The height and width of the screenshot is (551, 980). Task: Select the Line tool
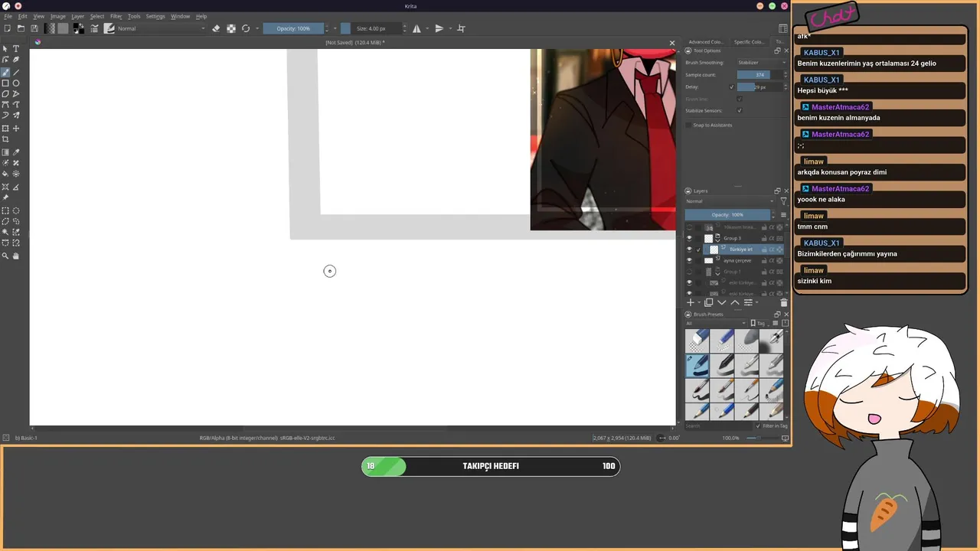(x=16, y=72)
